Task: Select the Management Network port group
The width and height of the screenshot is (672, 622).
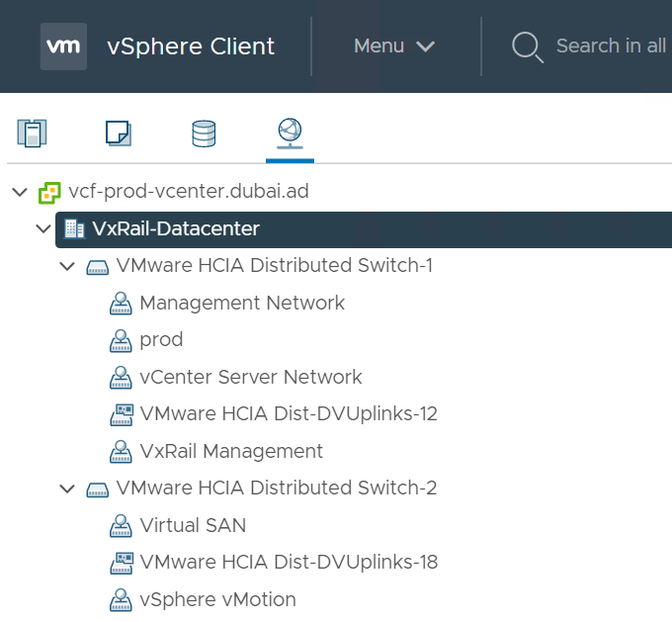Action: [242, 303]
